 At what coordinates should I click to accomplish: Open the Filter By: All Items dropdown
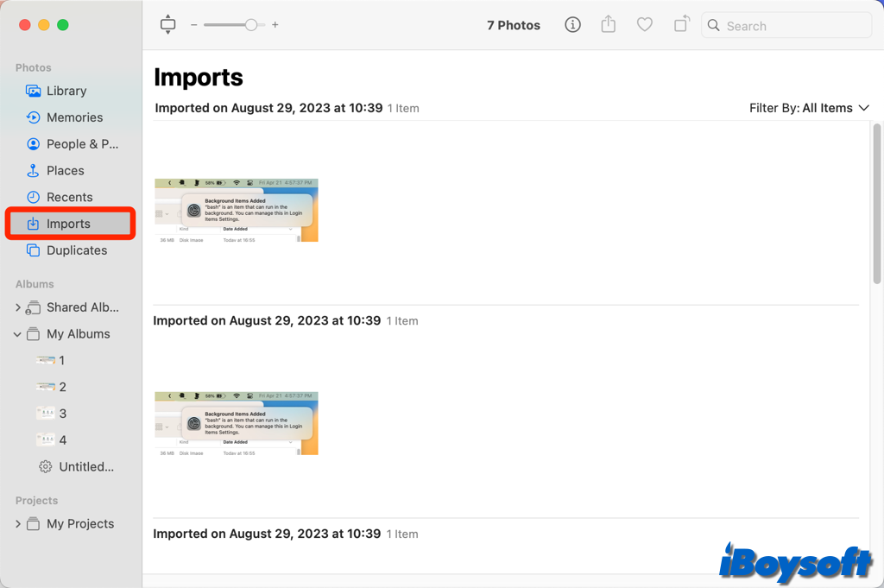(809, 108)
